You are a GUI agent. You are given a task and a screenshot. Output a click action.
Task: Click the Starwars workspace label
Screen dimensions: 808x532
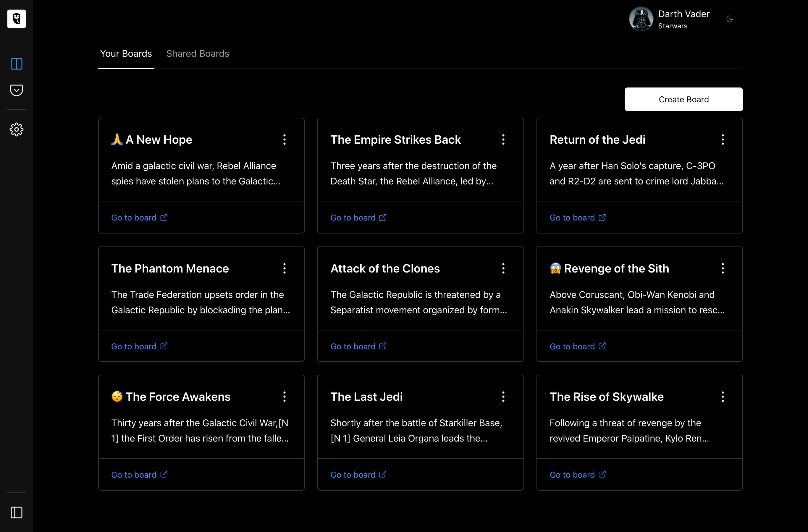pyautogui.click(x=673, y=25)
